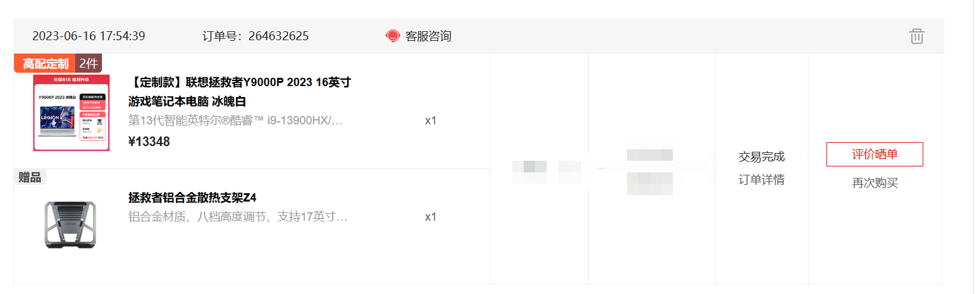
Task: Click the red customer service headset icon
Action: [x=393, y=36]
